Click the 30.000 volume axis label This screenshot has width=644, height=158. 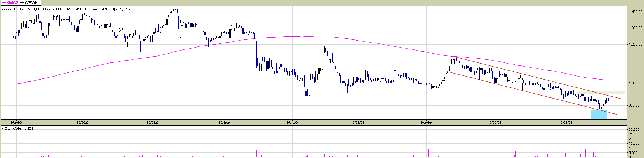click(x=635, y=129)
